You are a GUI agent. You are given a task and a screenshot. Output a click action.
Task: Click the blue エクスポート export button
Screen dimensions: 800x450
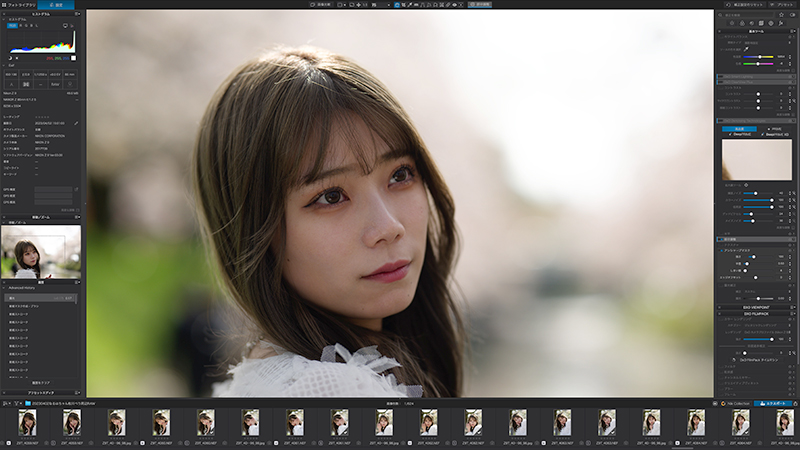point(773,403)
